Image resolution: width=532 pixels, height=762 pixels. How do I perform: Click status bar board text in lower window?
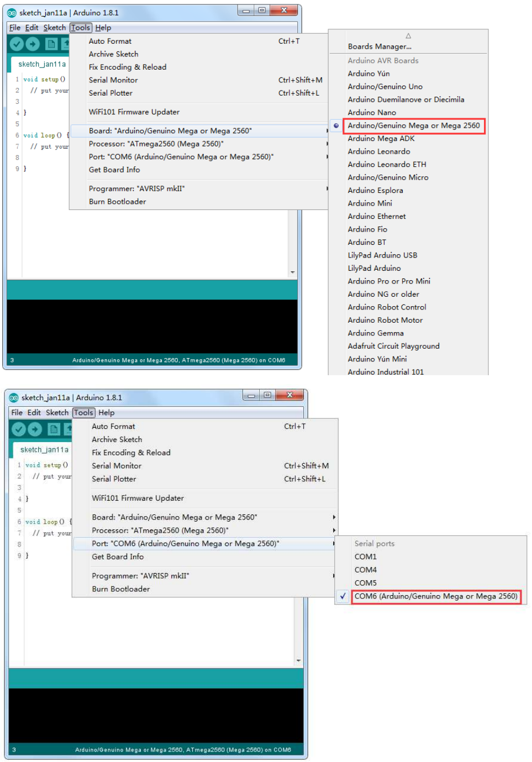183,750
